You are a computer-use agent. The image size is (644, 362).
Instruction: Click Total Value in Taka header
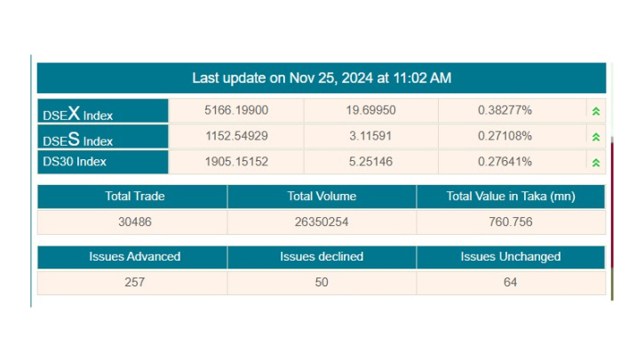point(511,197)
